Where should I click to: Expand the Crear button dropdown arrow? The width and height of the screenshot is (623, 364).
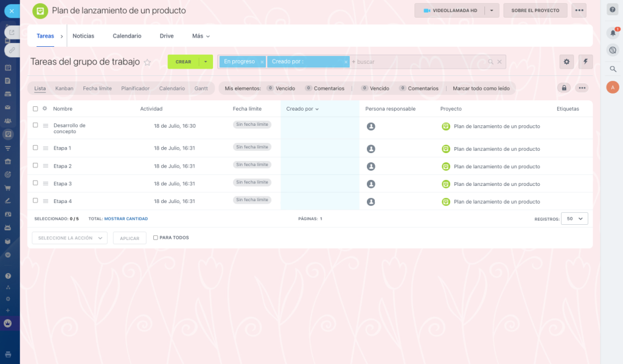pyautogui.click(x=206, y=61)
